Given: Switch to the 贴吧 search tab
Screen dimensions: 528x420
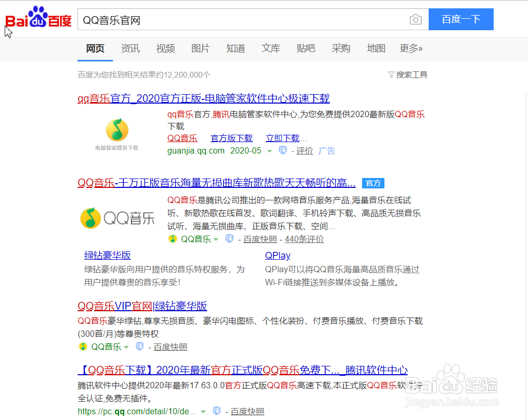Looking at the screenshot, I should tap(305, 48).
